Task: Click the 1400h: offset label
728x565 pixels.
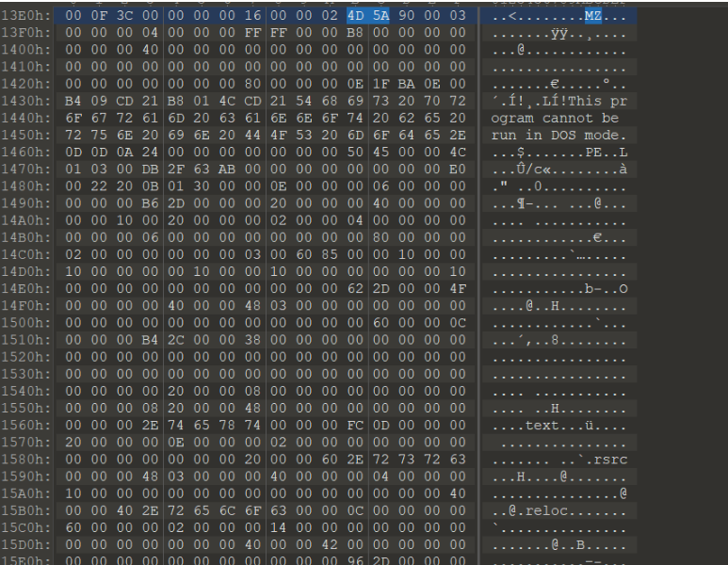Action: tap(26, 50)
